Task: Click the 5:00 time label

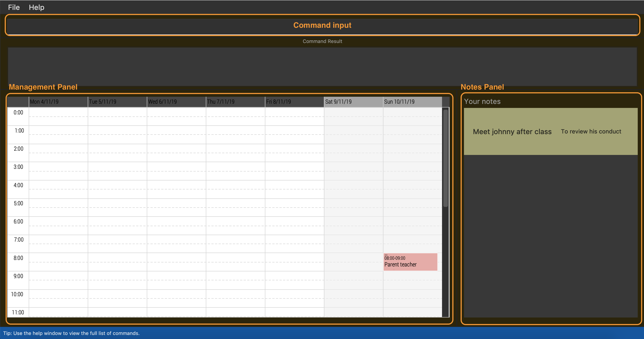Action: 18,203
